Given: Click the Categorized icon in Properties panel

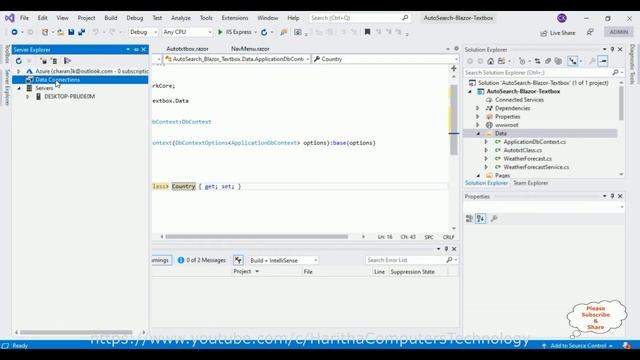Looking at the screenshot, I should pyautogui.click(x=469, y=219).
